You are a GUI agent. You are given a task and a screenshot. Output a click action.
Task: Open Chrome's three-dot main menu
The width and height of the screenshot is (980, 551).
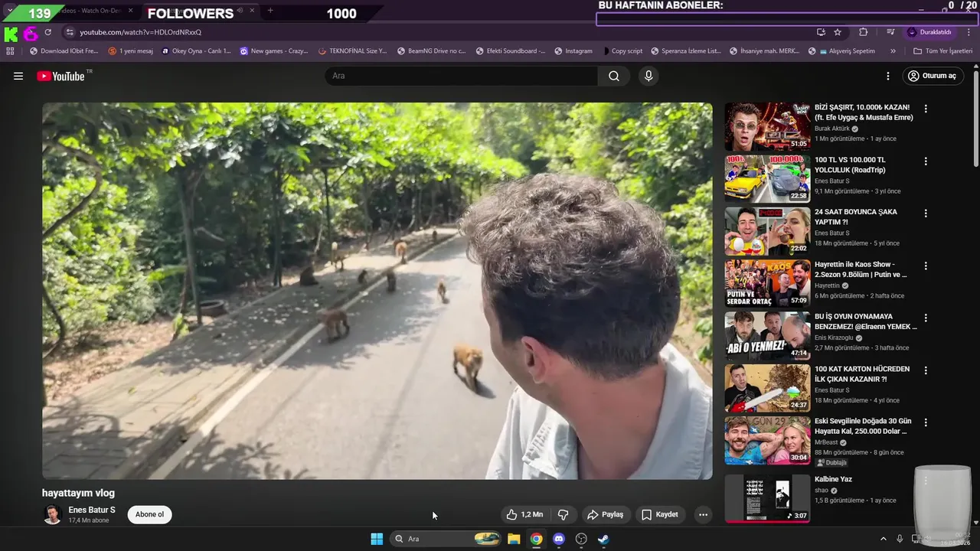click(x=969, y=32)
